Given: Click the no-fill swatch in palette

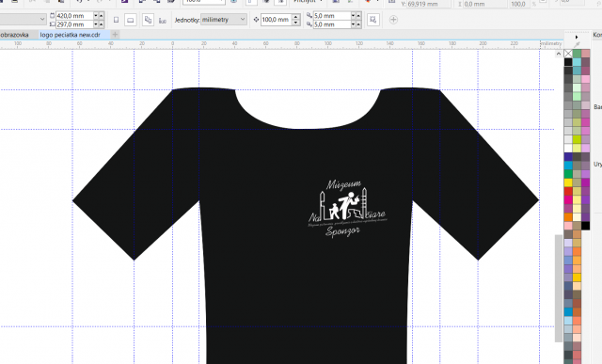Looking at the screenshot, I should click(x=568, y=54).
